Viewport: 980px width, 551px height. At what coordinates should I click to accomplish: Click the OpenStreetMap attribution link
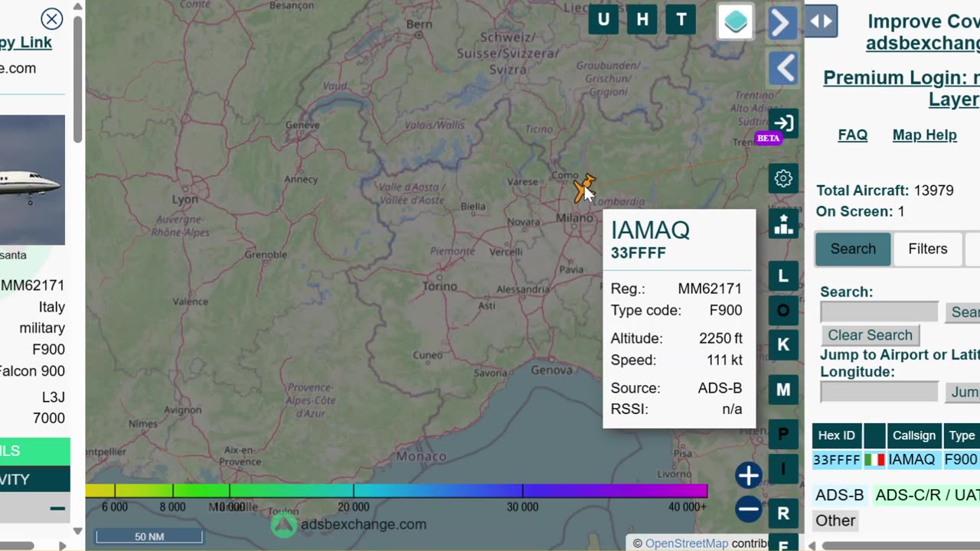(x=686, y=543)
